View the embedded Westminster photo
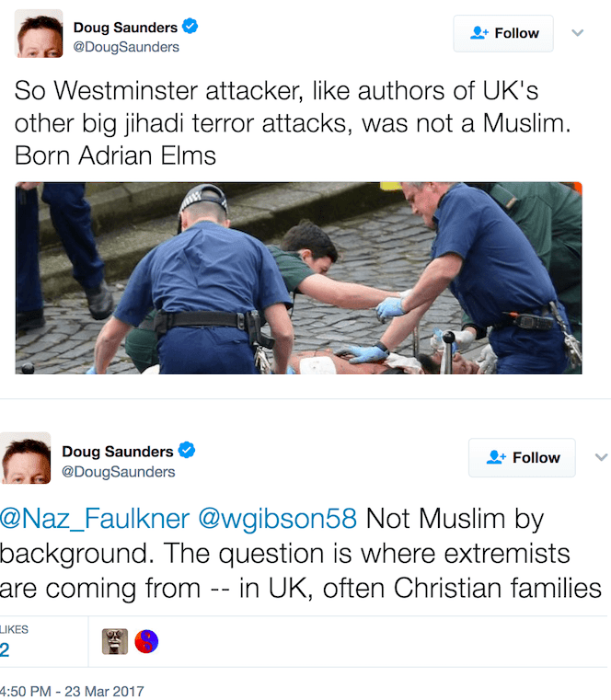 click(298, 278)
